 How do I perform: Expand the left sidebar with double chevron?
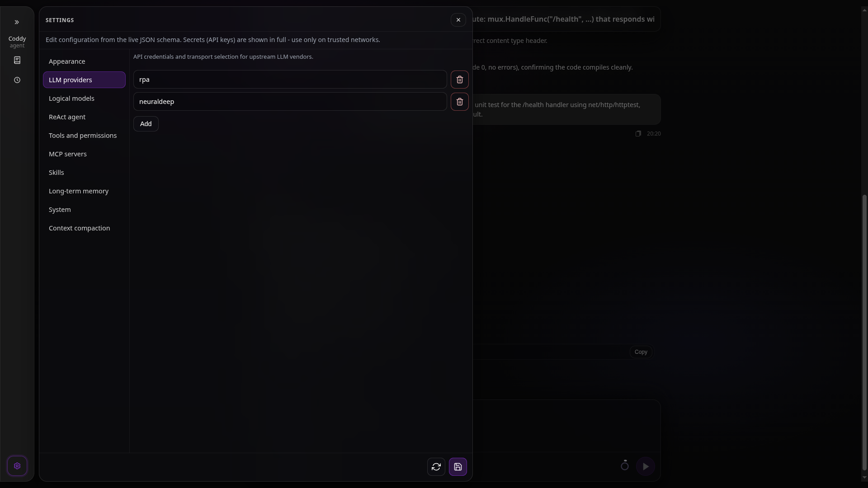[17, 22]
